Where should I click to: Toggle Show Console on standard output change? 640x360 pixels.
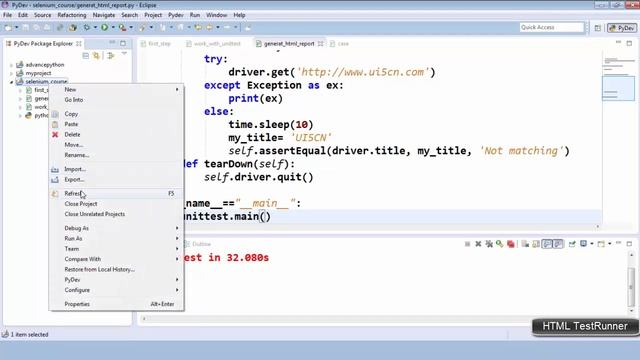(547, 244)
